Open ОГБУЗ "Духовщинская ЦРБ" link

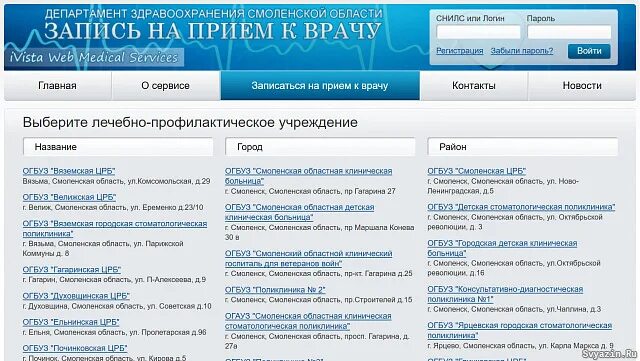(76, 296)
